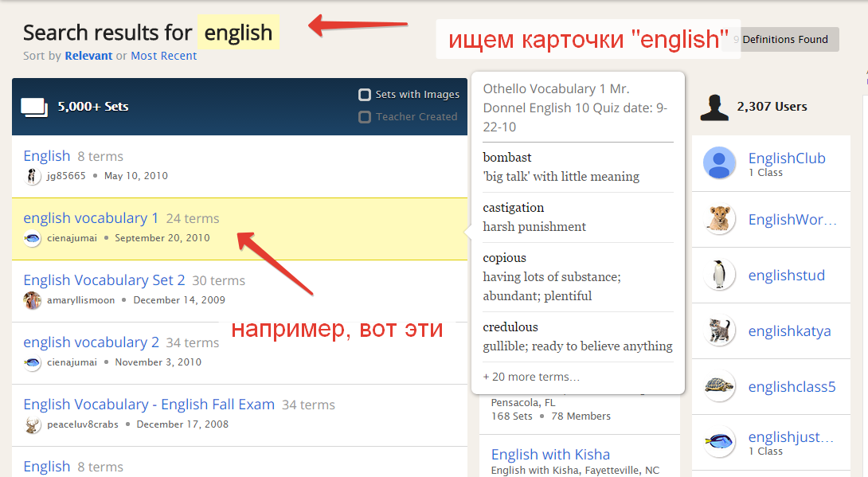Click the kitten avatar for englishkatya
The height and width of the screenshot is (477, 868).
[x=719, y=330]
